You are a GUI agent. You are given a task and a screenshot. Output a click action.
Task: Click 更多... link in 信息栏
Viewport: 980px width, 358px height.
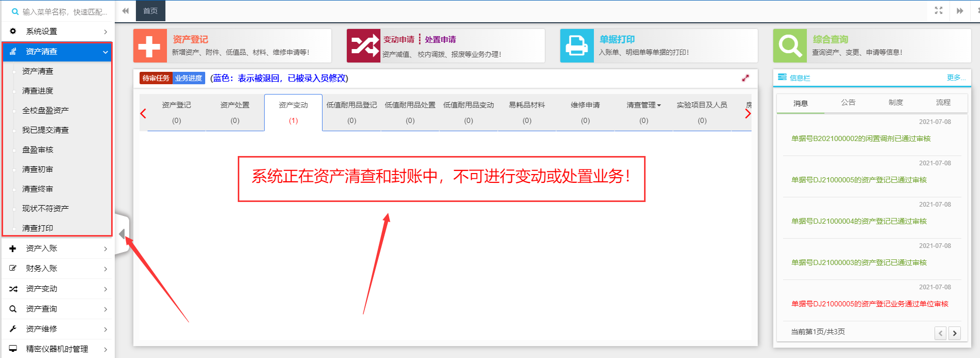coord(955,77)
